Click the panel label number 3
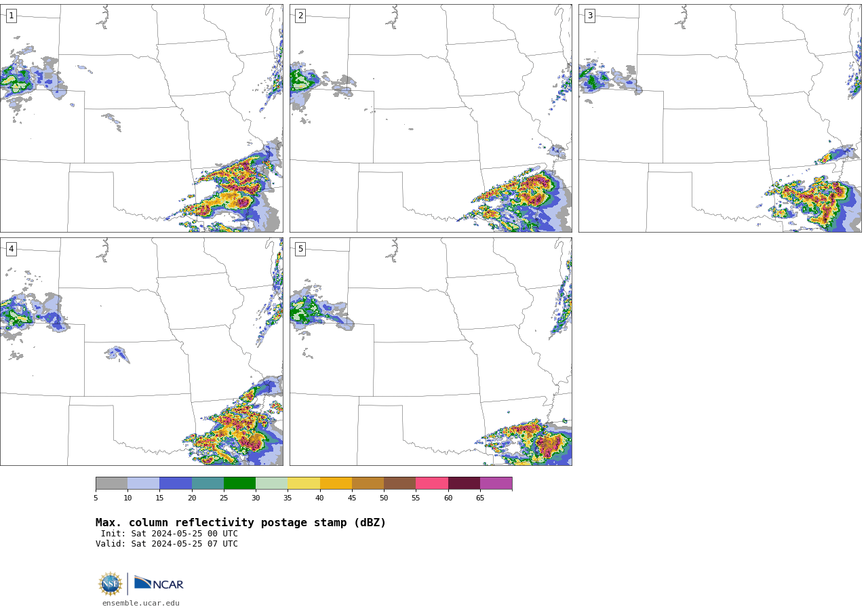Viewport: 868px width, 611px height. [x=590, y=16]
